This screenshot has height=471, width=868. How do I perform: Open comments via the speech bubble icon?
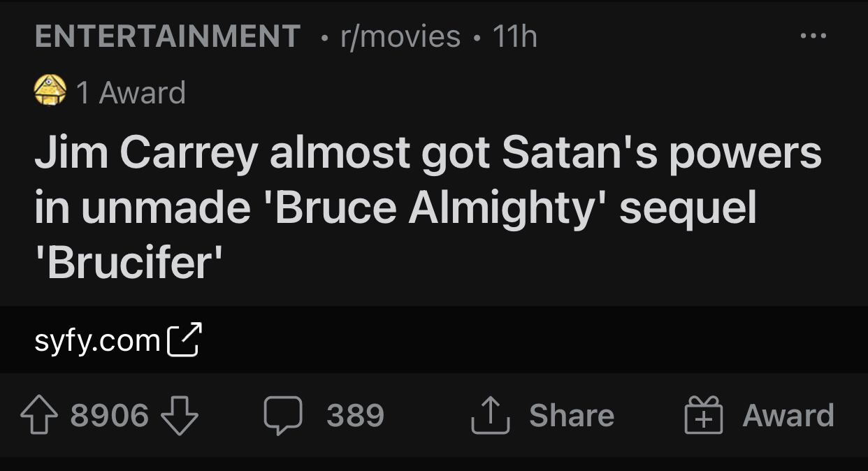pos(282,416)
